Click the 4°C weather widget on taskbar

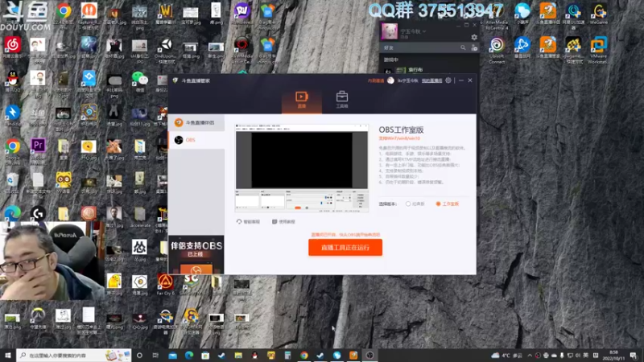[x=508, y=356]
